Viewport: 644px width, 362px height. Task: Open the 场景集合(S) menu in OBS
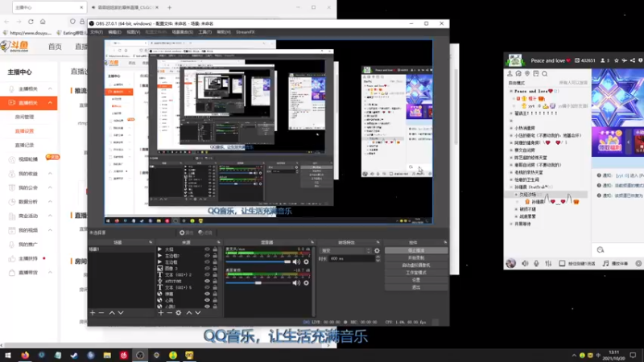tap(183, 32)
